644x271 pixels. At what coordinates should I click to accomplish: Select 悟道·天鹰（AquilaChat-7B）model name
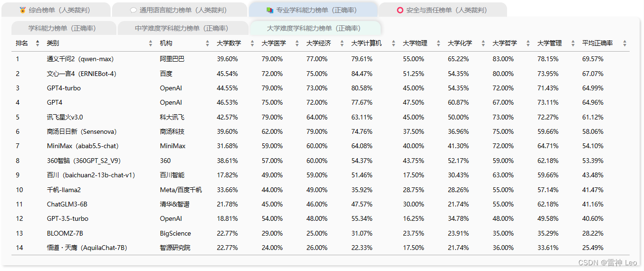pyautogui.click(x=87, y=248)
